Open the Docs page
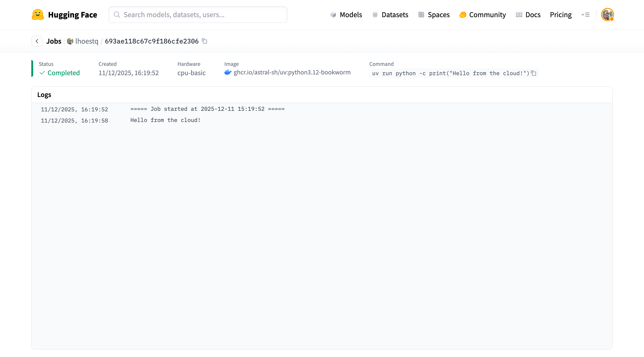Screen dimensions: 644x357 [x=528, y=15]
